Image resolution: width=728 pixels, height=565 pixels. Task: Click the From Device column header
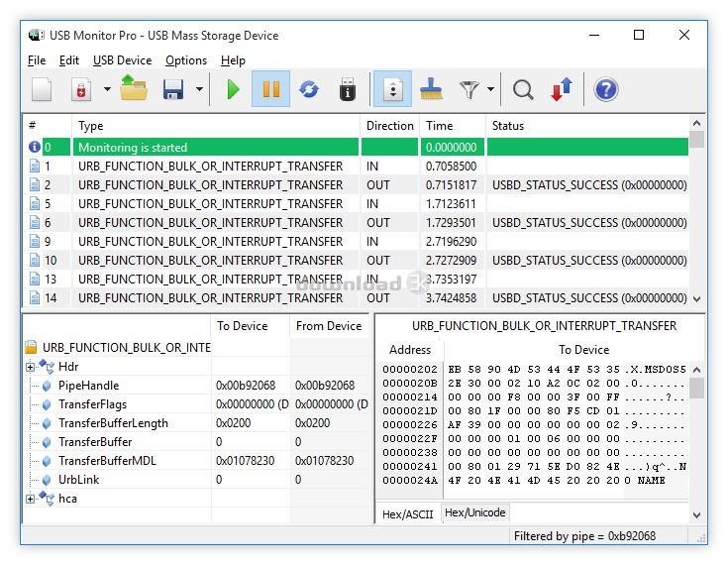[329, 326]
